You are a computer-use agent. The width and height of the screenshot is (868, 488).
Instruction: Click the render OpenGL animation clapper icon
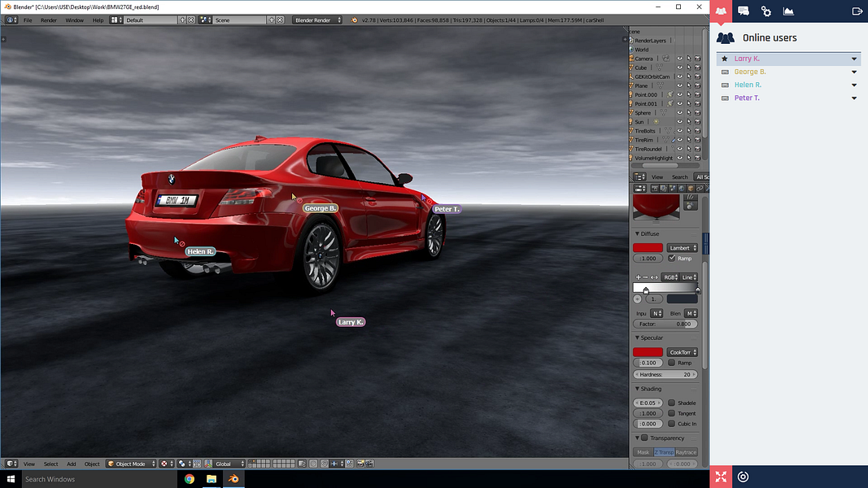point(369,464)
